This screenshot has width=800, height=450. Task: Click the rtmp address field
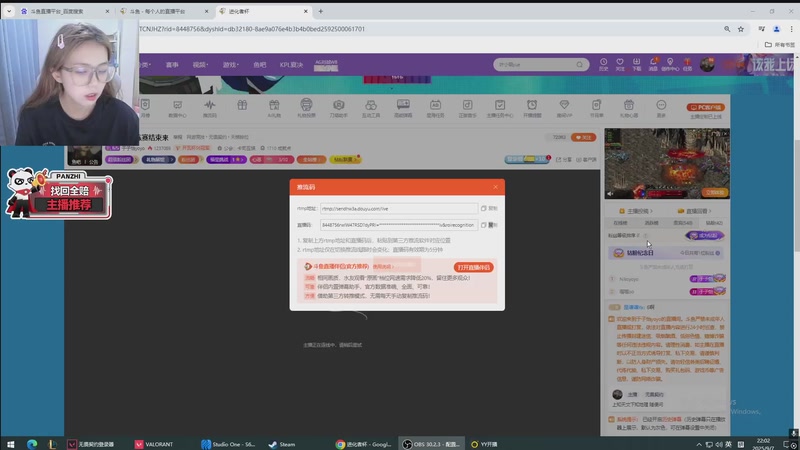coord(398,209)
